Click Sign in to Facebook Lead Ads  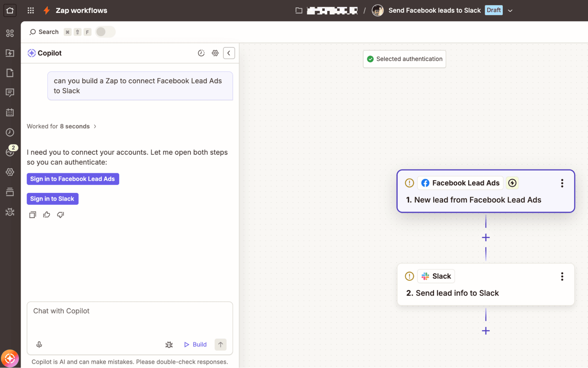[73, 179]
